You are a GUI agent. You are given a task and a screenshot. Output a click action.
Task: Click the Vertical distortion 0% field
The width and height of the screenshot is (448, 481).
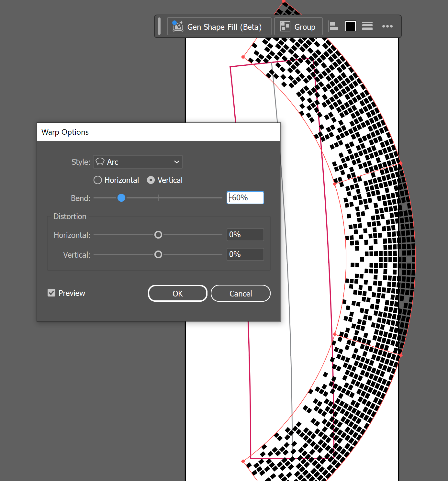(245, 254)
